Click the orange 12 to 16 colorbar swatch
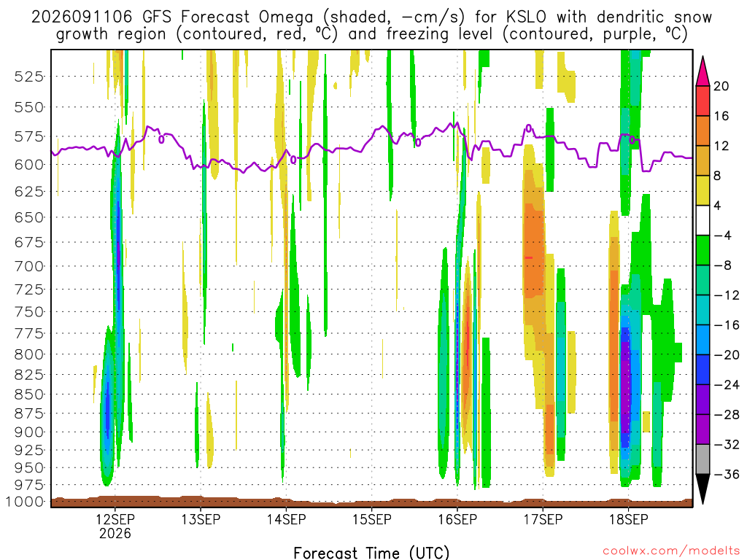747x560 pixels. pyautogui.click(x=703, y=131)
